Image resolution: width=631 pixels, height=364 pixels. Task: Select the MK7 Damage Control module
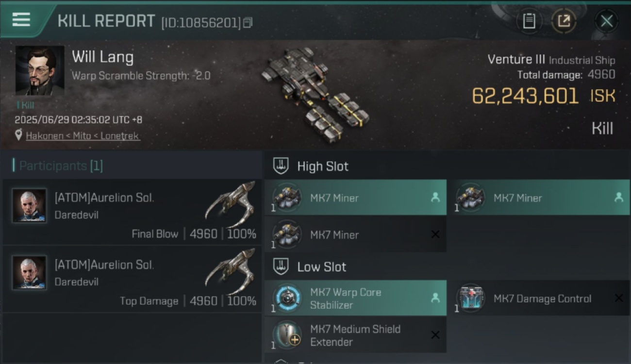click(x=538, y=298)
